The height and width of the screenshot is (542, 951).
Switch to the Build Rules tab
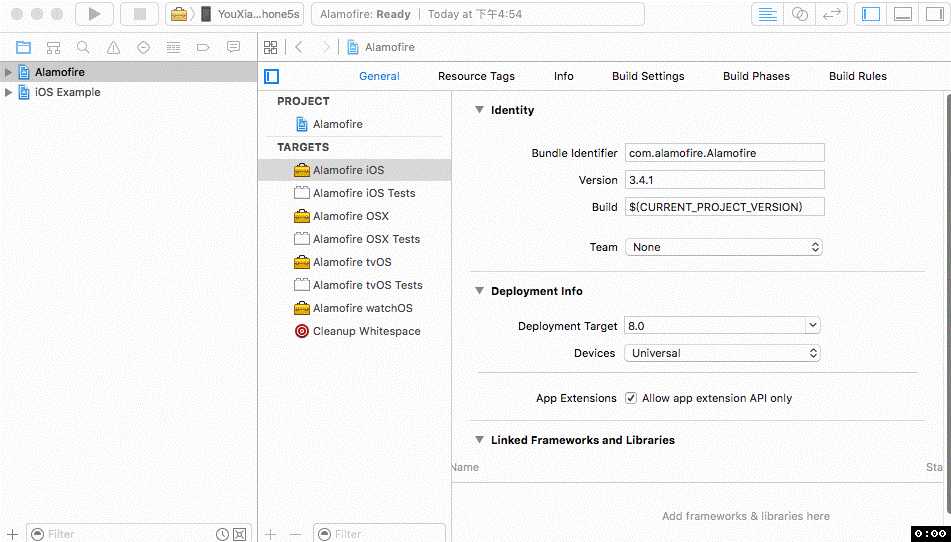(858, 76)
